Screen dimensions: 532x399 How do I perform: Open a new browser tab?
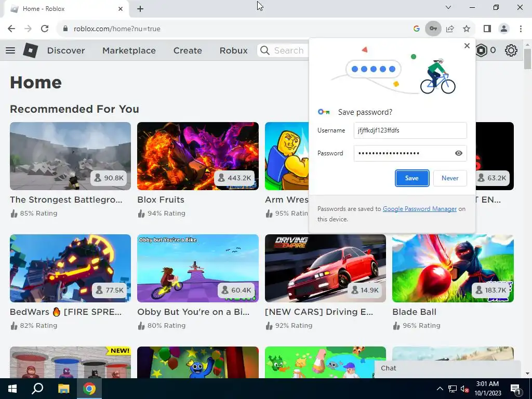(x=140, y=9)
